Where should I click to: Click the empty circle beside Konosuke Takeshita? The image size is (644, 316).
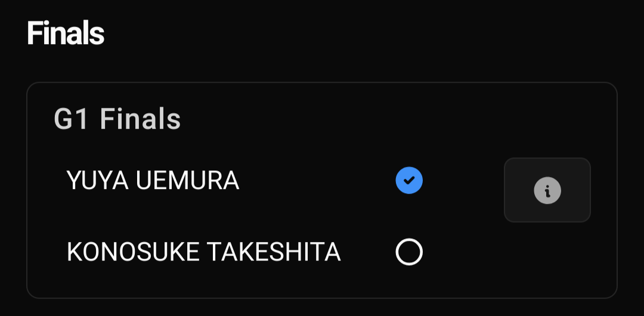point(409,252)
